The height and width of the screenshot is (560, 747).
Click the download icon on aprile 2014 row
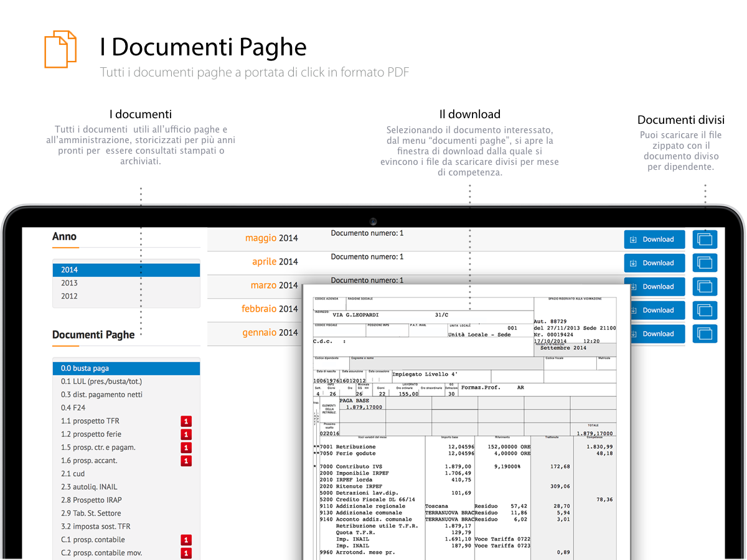coord(634,263)
